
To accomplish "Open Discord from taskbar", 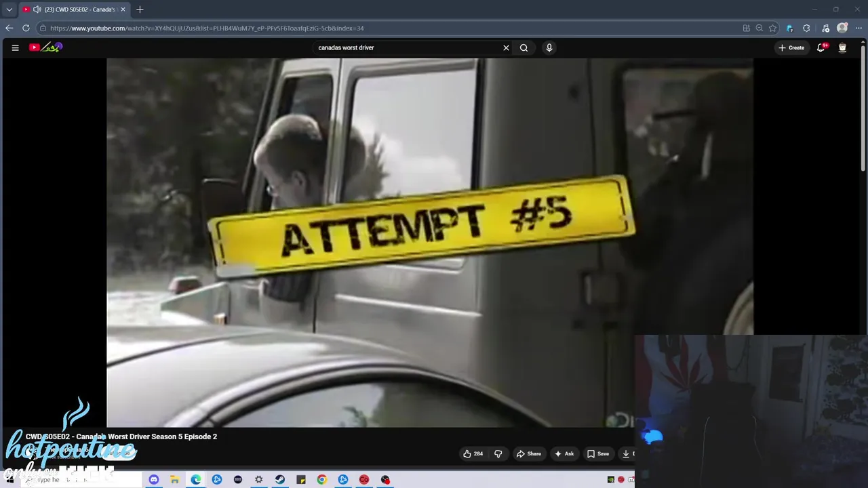I will tap(153, 480).
